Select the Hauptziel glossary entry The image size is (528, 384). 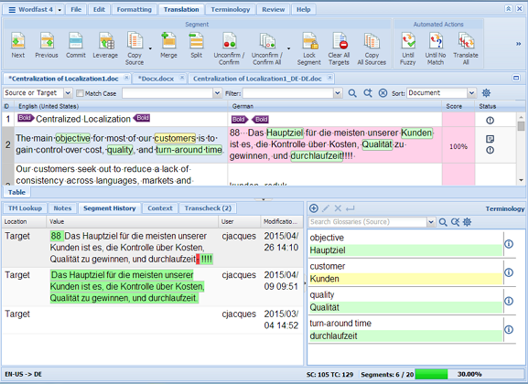pyautogui.click(x=405, y=250)
